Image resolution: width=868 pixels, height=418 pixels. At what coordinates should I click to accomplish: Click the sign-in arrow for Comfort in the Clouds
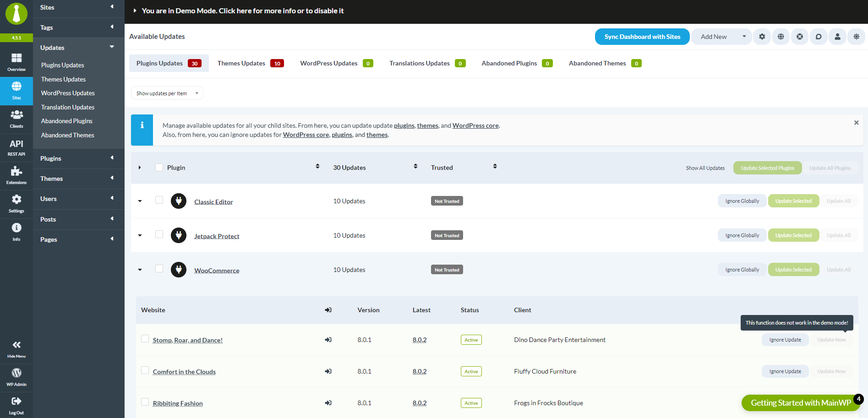pos(328,371)
